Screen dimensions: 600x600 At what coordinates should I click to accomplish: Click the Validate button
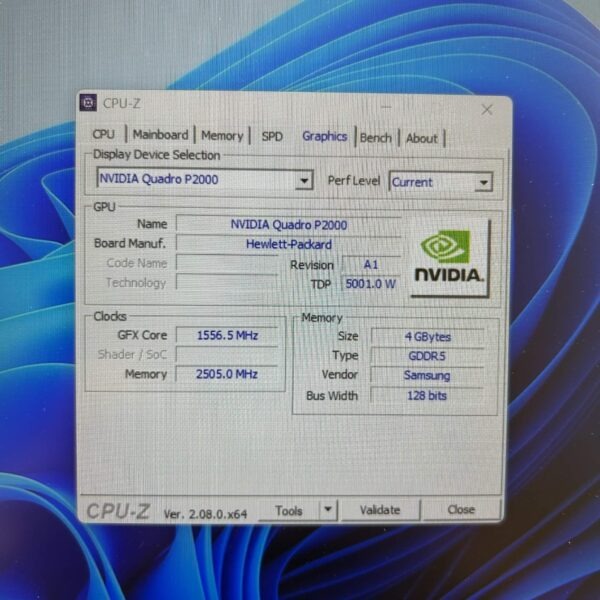click(x=380, y=510)
